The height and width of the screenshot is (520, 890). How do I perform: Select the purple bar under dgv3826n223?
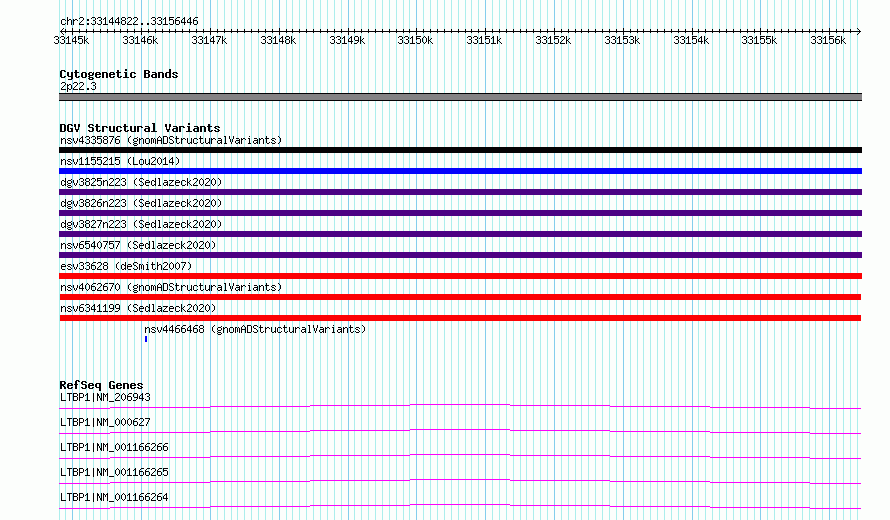[460, 213]
